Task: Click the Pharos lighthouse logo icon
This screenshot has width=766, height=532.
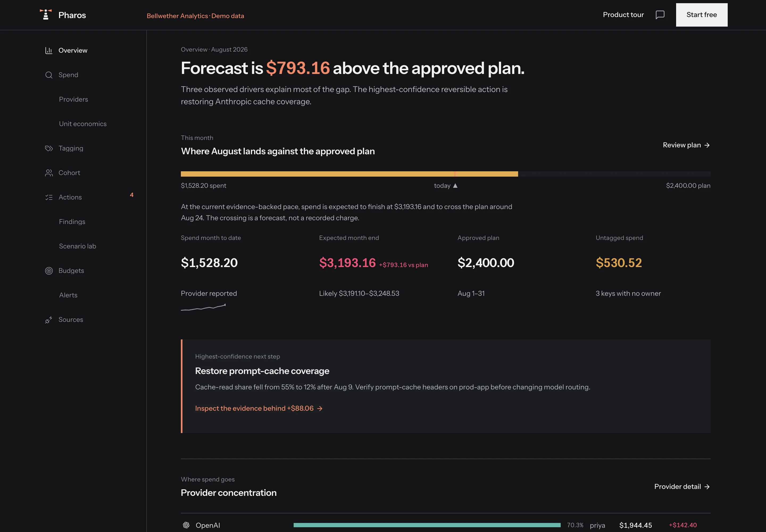Action: (x=46, y=15)
